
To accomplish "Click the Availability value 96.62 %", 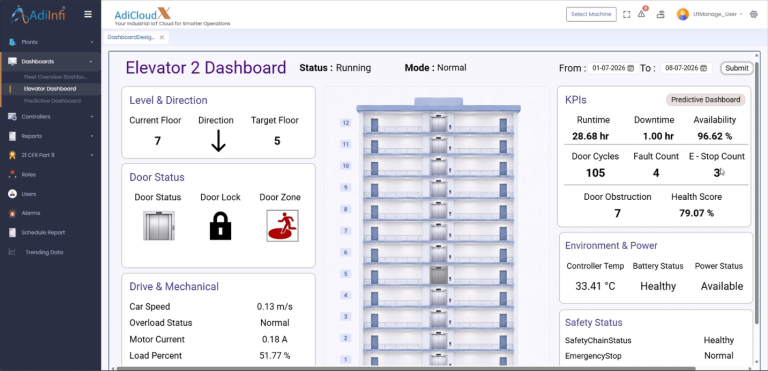I will click(x=715, y=136).
